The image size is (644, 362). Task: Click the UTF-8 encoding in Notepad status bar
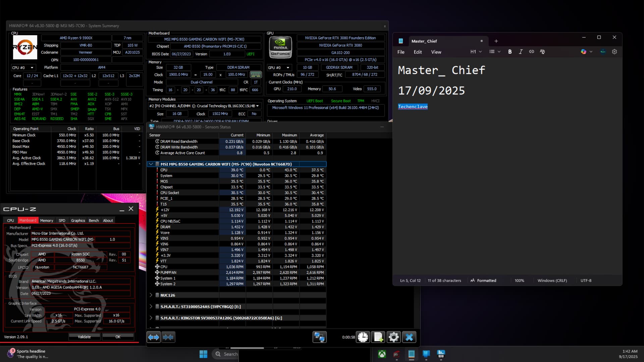point(586,281)
